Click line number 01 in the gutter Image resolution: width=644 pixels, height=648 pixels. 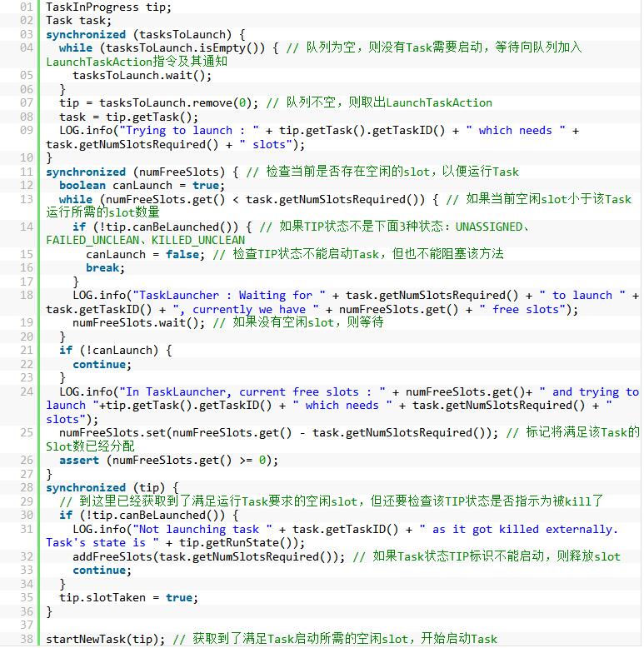click(x=25, y=7)
